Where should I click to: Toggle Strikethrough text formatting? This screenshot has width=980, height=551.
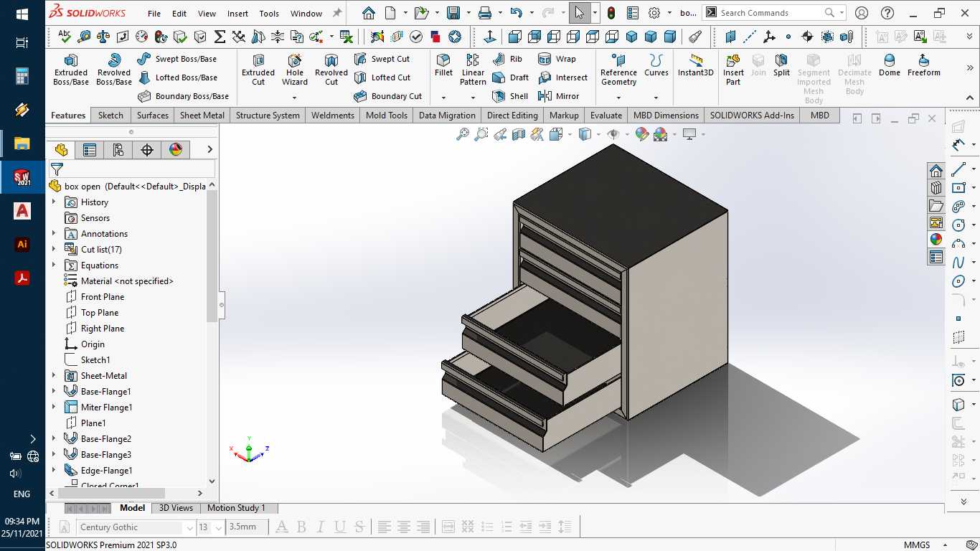359,527
